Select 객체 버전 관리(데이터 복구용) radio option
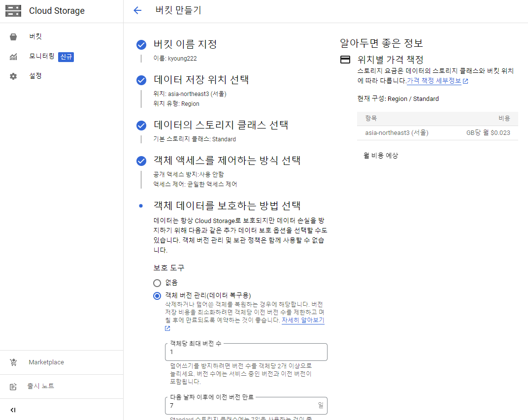 (x=157, y=296)
